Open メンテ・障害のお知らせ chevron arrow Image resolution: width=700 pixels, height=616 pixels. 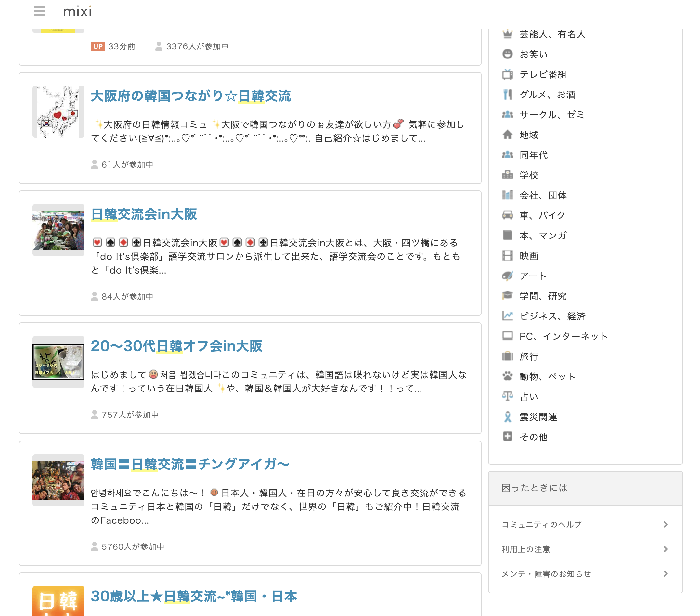(665, 574)
